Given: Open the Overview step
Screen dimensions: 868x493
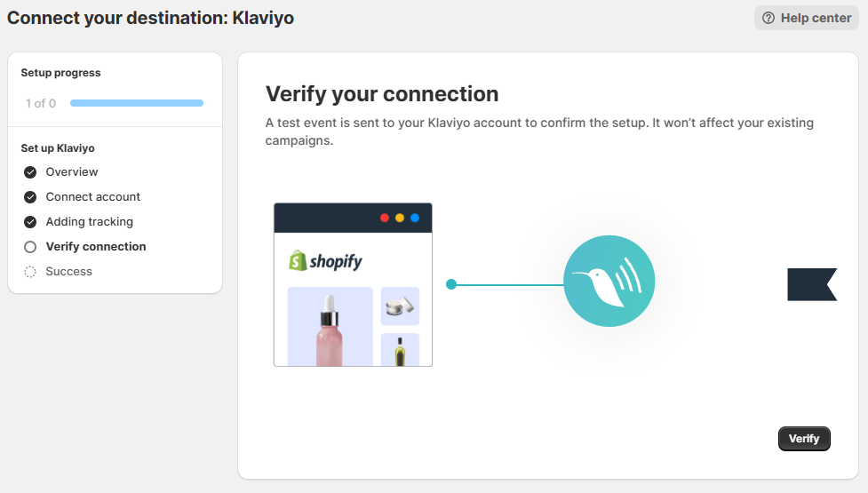Looking at the screenshot, I should [72, 172].
